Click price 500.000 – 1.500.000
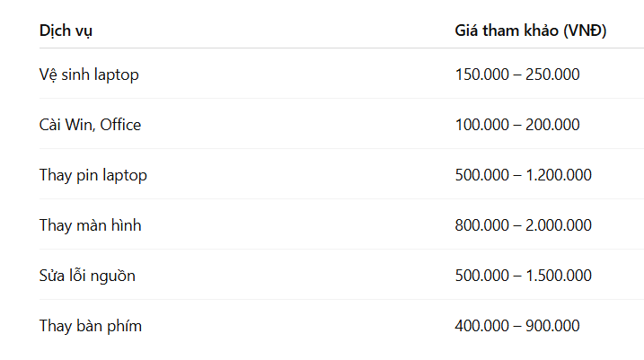Viewport: 644px width, 360px height. click(524, 276)
